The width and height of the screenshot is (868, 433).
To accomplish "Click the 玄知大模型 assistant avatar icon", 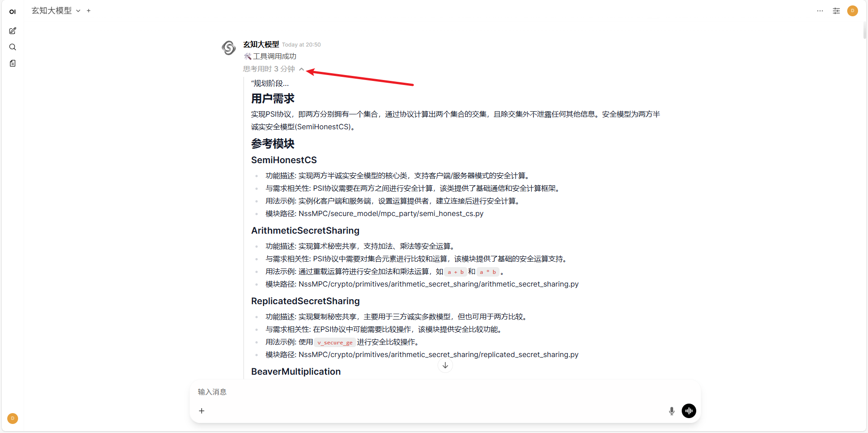I will pos(229,47).
